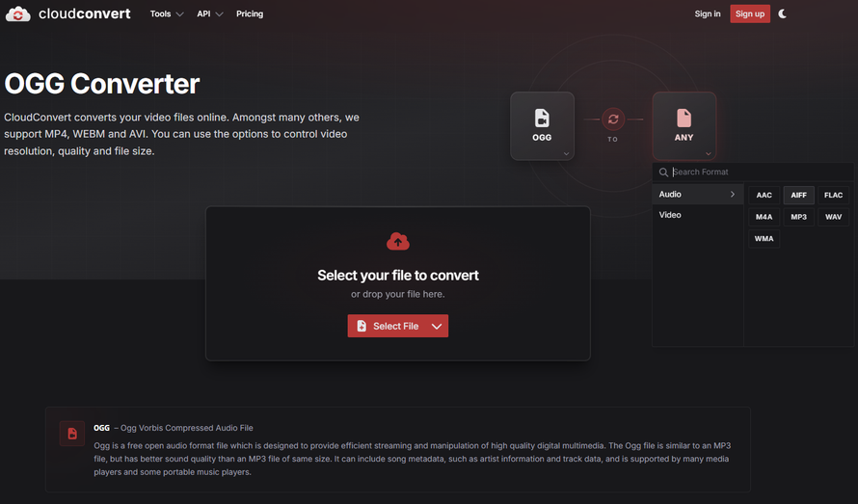Choose WAV as target format
This screenshot has width=858, height=504.
click(833, 217)
